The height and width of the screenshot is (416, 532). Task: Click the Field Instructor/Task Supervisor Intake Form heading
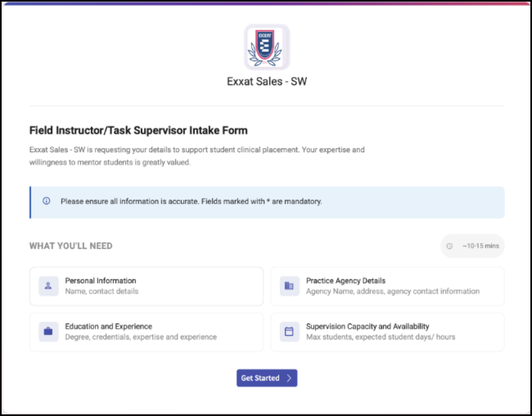pos(138,131)
